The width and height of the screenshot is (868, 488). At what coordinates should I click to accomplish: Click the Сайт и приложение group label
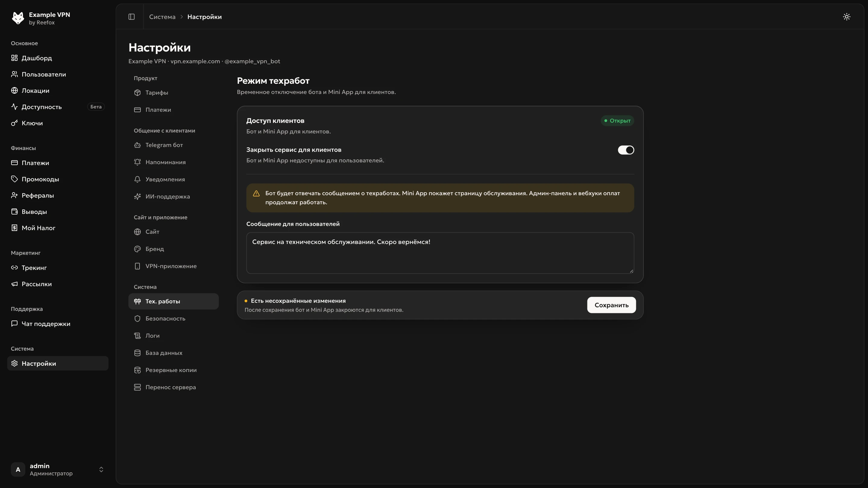(160, 217)
